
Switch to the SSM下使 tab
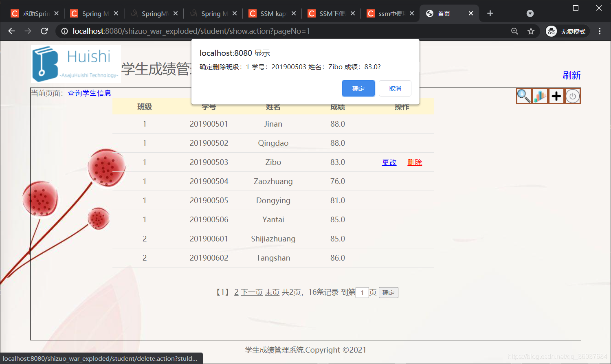(x=332, y=13)
